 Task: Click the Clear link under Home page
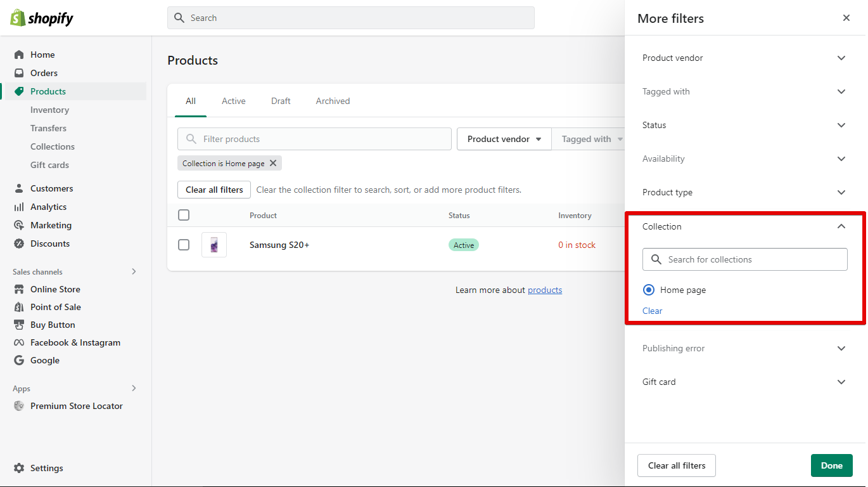pyautogui.click(x=652, y=311)
